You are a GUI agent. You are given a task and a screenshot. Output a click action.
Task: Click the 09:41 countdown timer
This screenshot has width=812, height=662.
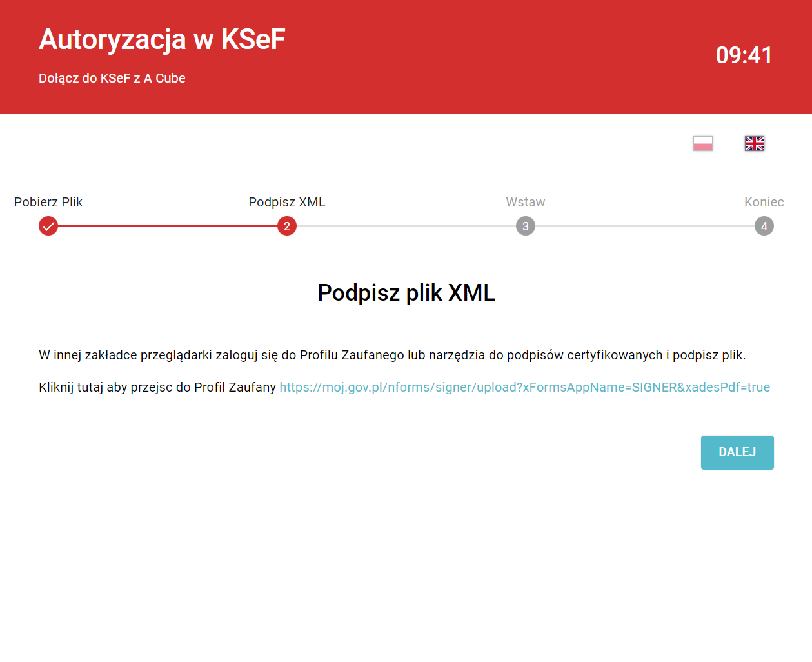click(744, 55)
